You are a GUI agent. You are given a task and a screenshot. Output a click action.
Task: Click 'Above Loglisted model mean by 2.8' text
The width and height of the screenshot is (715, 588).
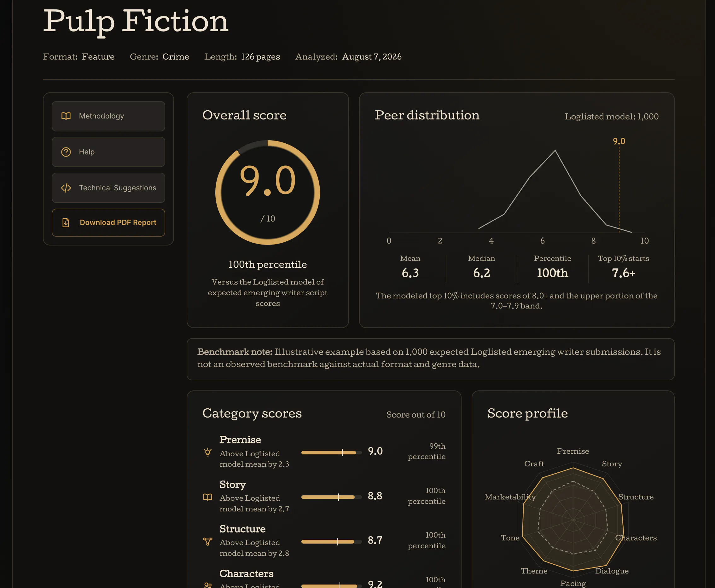point(254,548)
